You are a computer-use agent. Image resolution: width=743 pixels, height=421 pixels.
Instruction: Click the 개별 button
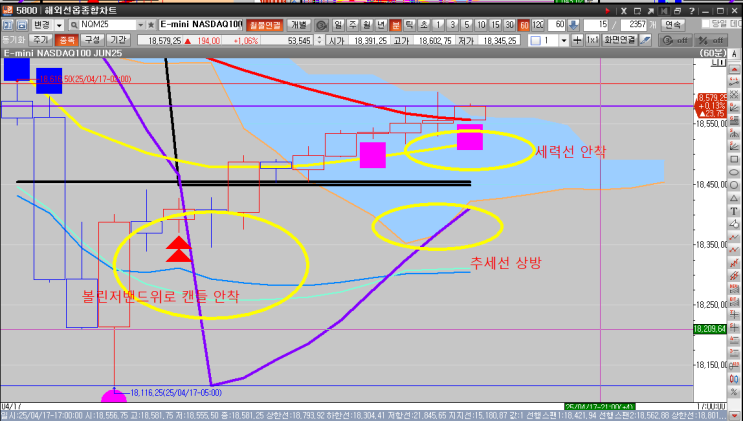[x=299, y=25]
